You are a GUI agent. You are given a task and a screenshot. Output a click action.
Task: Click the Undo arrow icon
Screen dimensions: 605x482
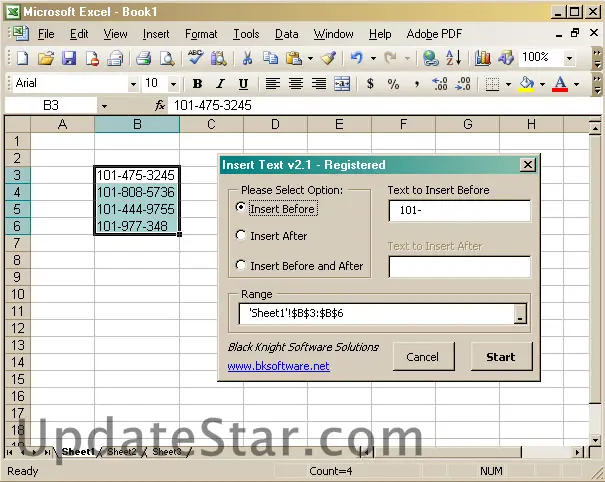[x=357, y=58]
